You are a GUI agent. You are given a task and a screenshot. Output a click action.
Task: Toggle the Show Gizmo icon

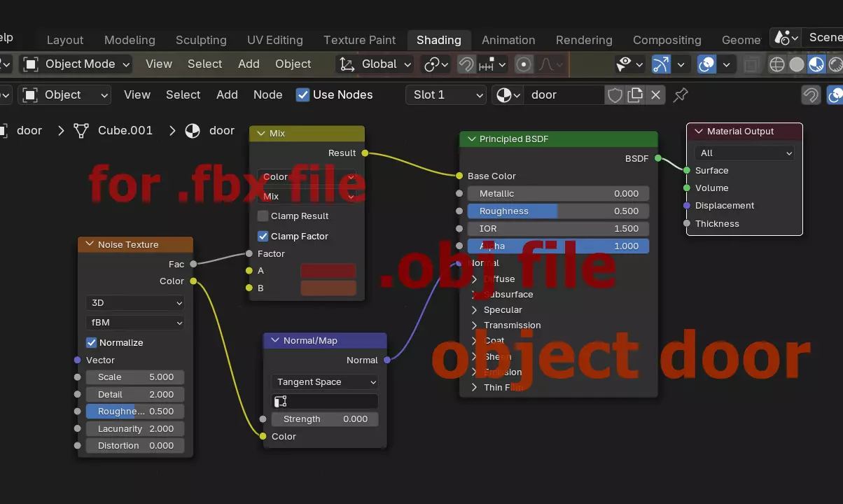point(660,64)
